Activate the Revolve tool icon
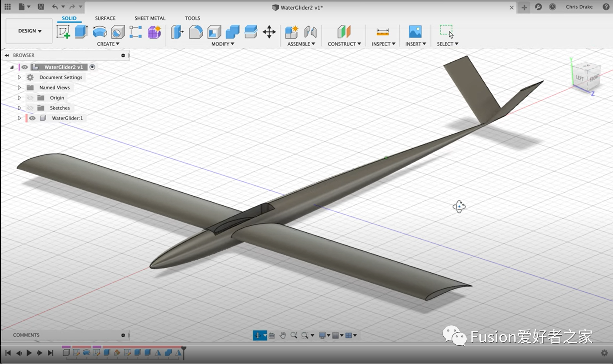 [100, 32]
